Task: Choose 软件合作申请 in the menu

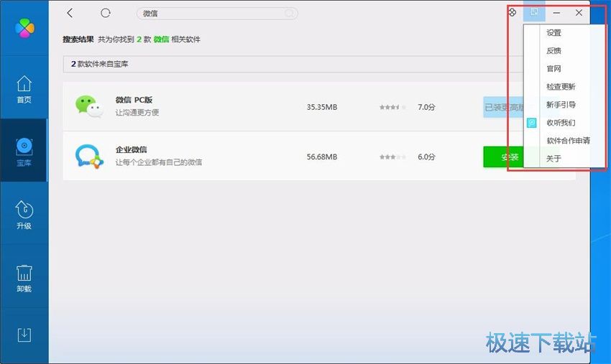Action: (x=568, y=141)
